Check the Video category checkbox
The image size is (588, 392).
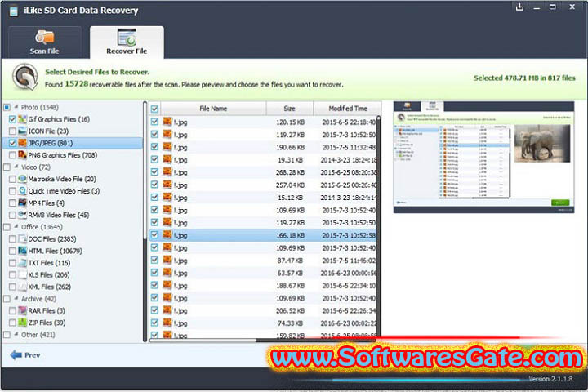(7, 167)
